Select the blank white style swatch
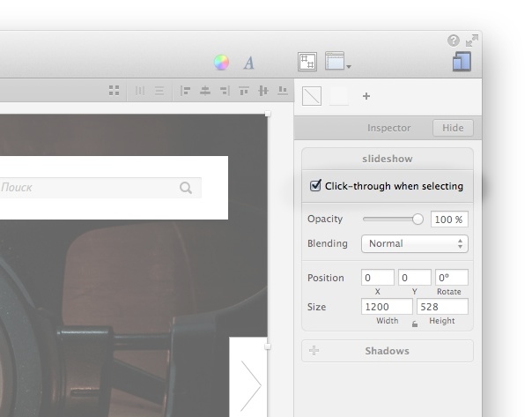The height and width of the screenshot is (417, 532). pos(339,96)
